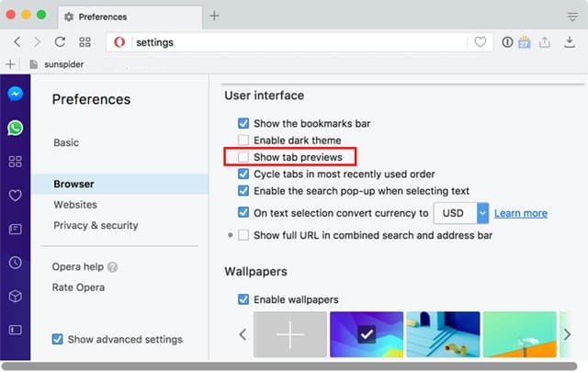Viewport: 588px width, 372px height.
Task: Click the Learn more link
Action: point(520,213)
